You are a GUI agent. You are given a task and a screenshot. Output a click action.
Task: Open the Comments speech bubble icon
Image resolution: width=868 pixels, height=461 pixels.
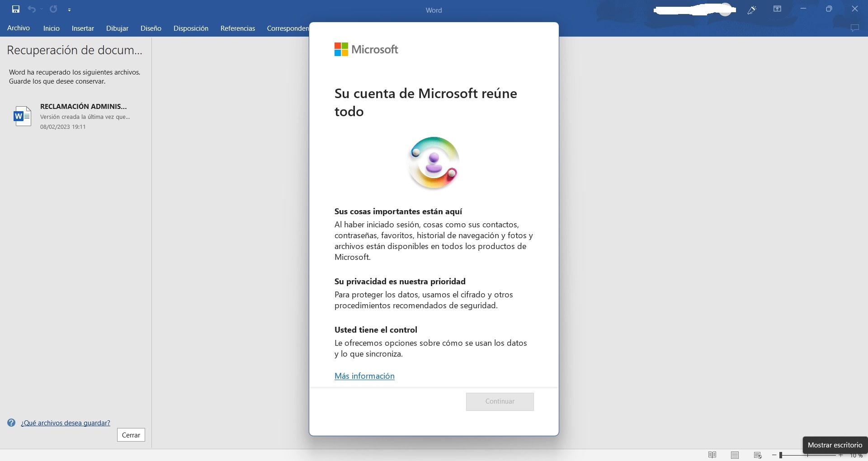[854, 28]
